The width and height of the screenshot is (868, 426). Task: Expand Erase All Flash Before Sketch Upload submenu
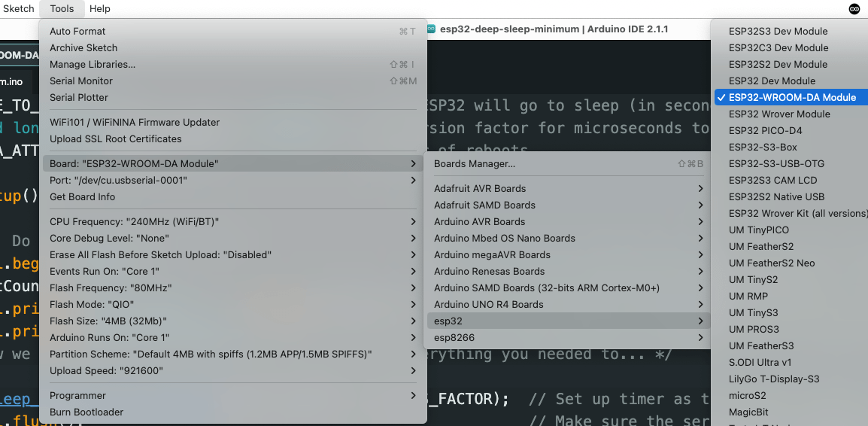coord(233,255)
